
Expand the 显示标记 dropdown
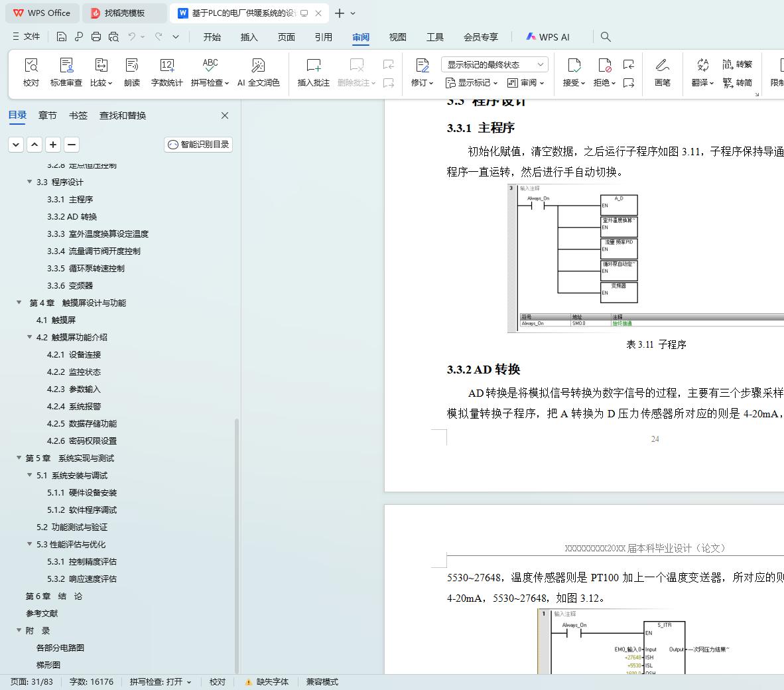(x=472, y=82)
